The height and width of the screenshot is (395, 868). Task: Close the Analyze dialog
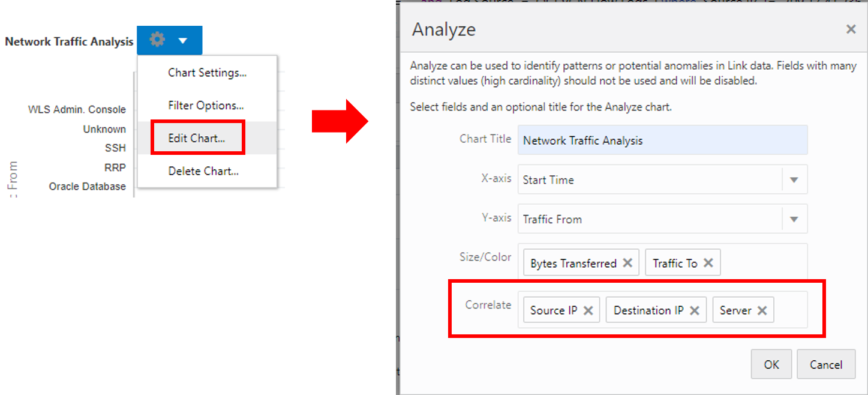[x=851, y=29]
